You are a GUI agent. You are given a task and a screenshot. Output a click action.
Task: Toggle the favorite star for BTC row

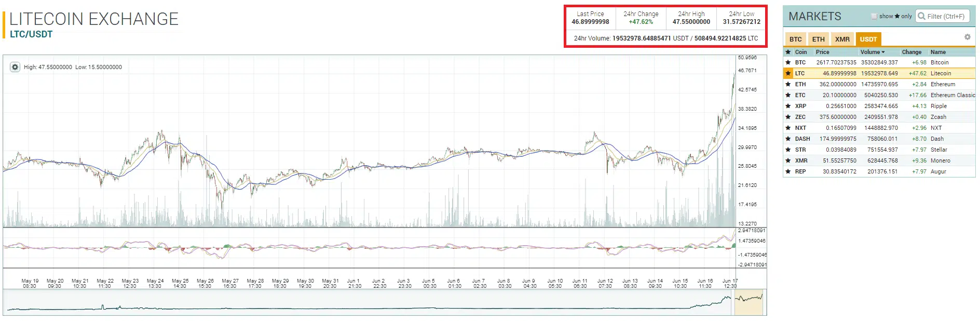(x=788, y=62)
